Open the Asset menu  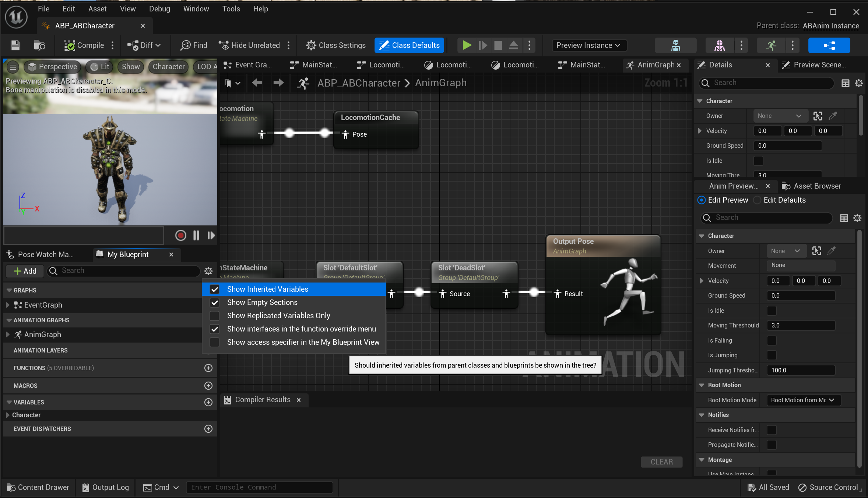click(x=98, y=9)
